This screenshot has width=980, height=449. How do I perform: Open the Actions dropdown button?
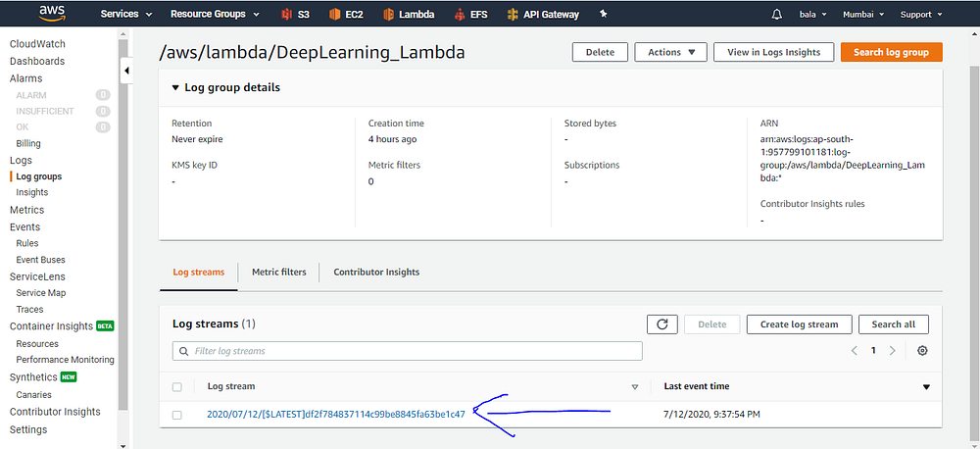(670, 52)
